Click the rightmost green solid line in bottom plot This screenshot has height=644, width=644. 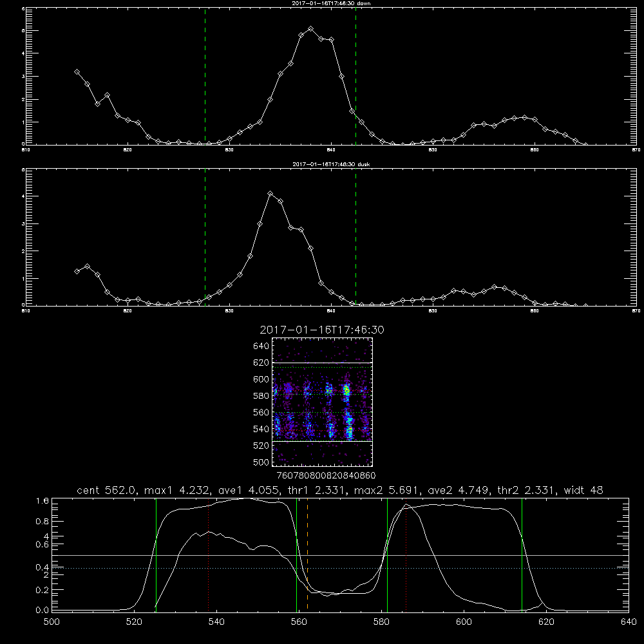pyautogui.click(x=522, y=554)
